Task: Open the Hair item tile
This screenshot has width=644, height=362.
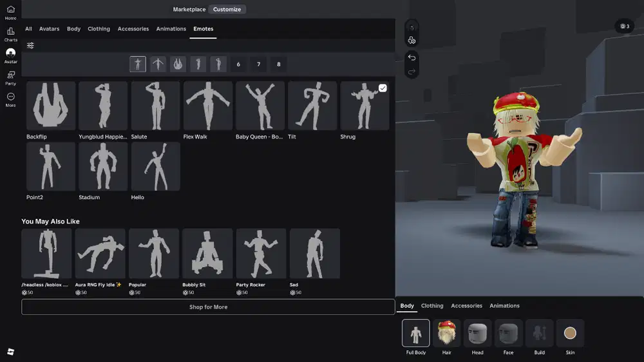Action: 446,334
